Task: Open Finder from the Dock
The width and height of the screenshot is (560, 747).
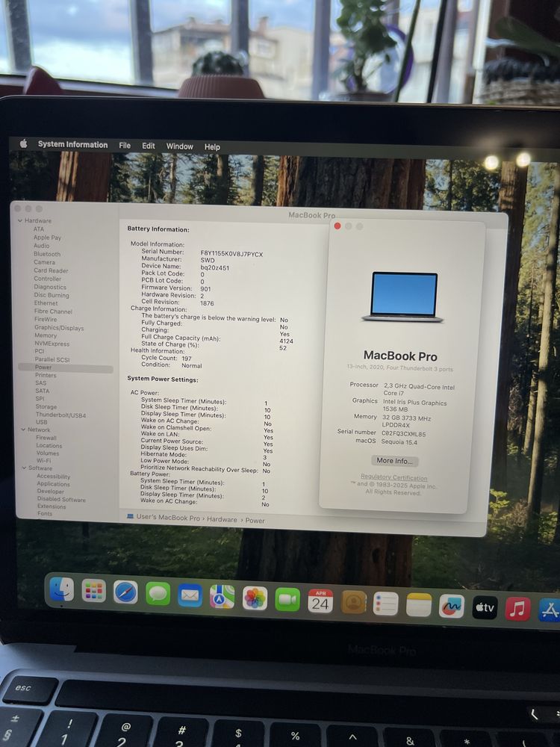Action: [62, 589]
